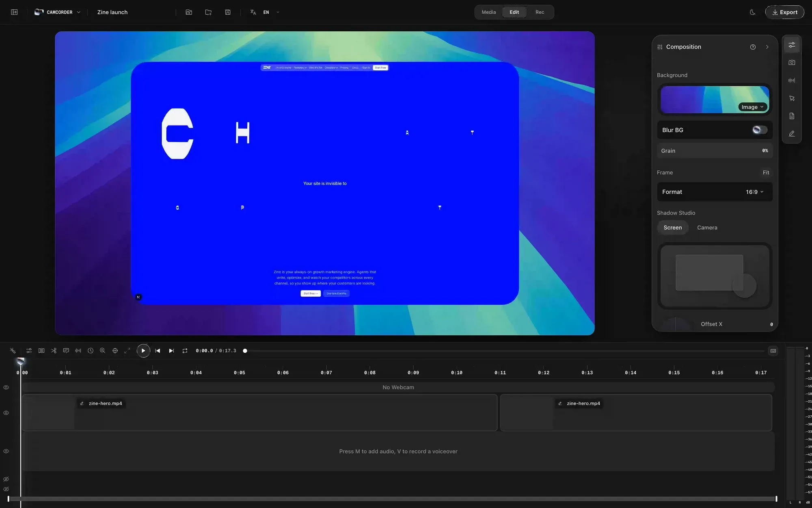
Task: Click the crosshair target tool
Action: pos(115,350)
